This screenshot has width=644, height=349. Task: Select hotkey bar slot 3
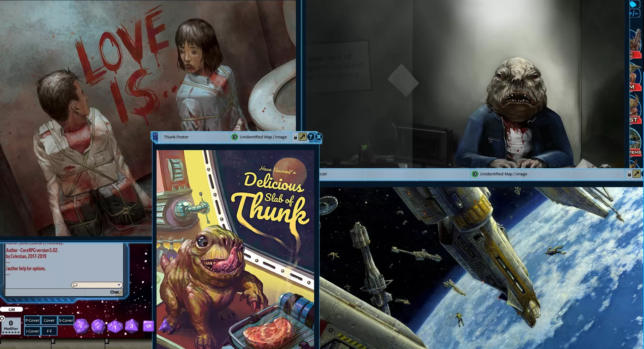point(129,344)
